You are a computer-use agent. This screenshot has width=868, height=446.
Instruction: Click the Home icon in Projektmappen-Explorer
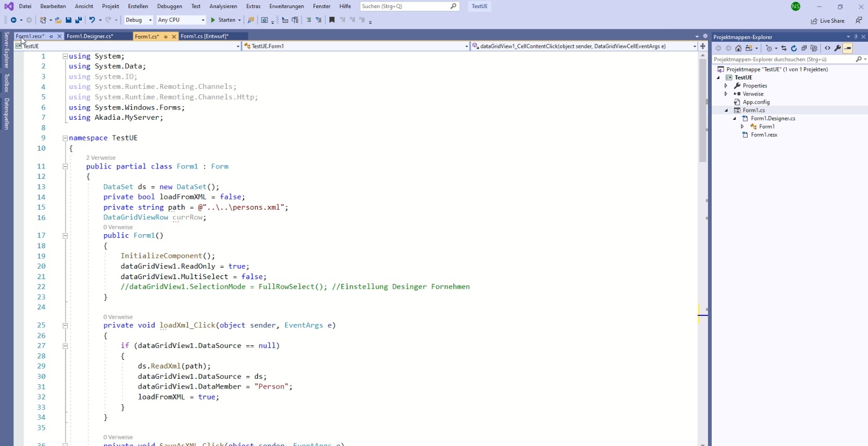pyautogui.click(x=738, y=48)
